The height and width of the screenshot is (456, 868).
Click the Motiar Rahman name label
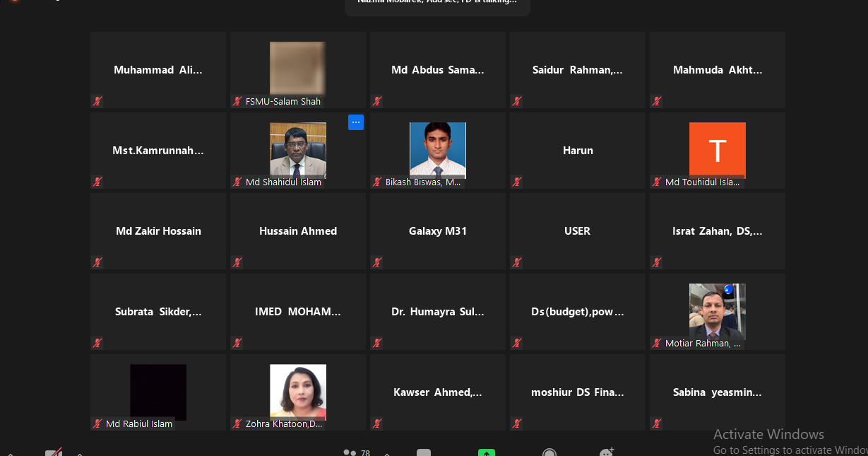(703, 343)
